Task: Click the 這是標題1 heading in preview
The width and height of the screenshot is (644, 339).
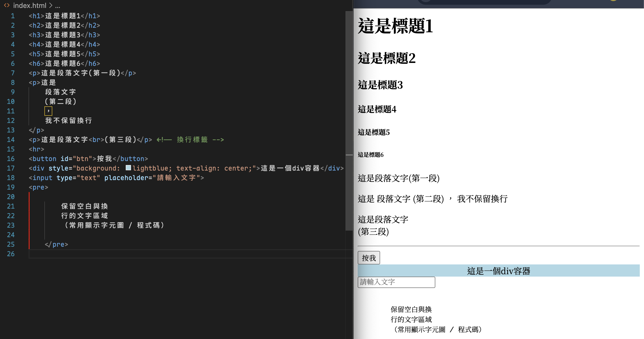Action: 395,26
